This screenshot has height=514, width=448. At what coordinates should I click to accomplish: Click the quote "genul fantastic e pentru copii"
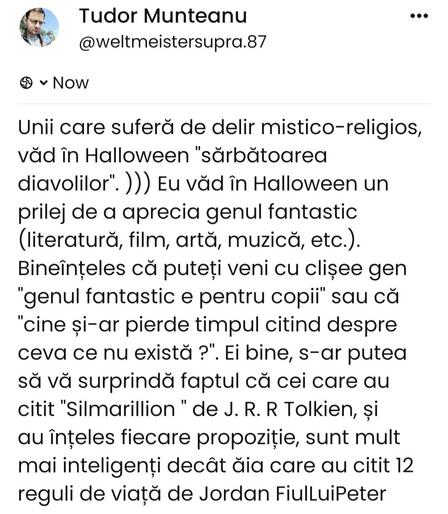(x=172, y=297)
